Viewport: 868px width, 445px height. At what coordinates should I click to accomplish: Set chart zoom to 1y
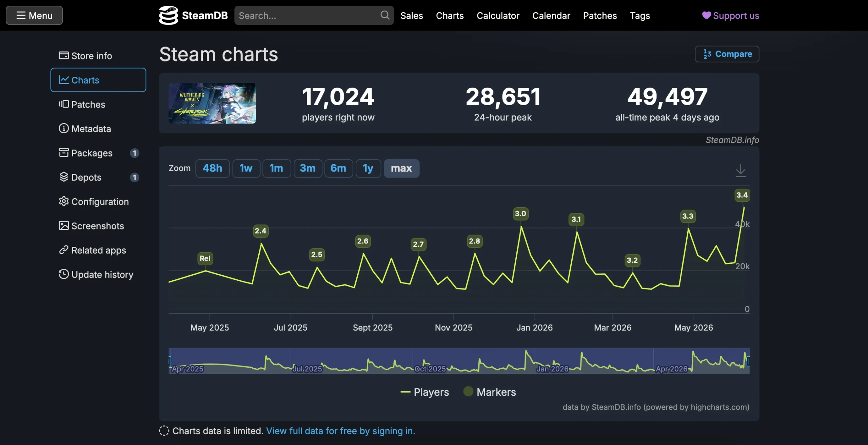point(368,168)
